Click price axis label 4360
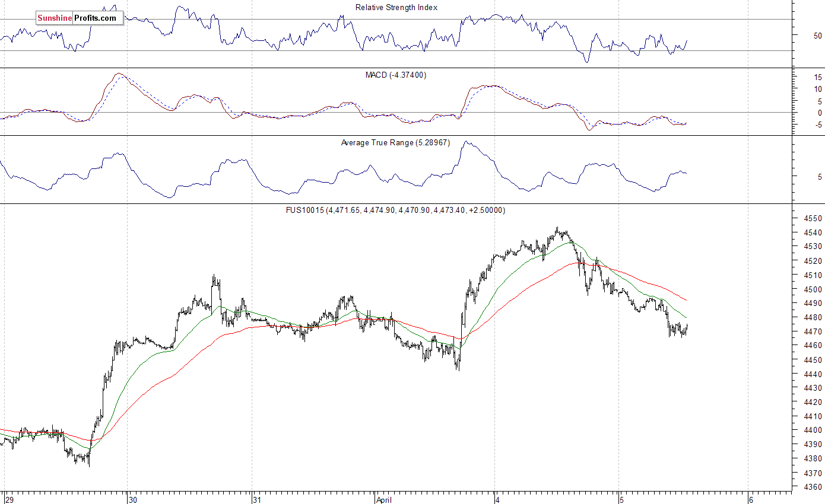 click(813, 487)
